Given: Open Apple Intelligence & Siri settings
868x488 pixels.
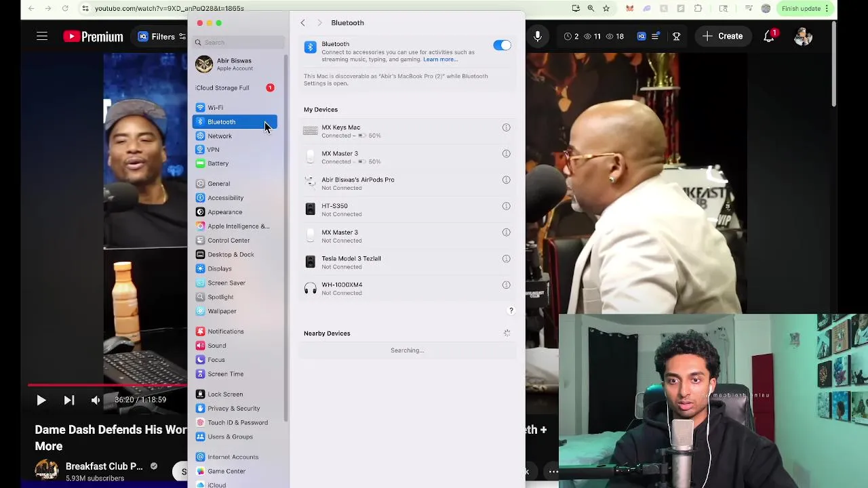Looking at the screenshot, I should click(235, 226).
